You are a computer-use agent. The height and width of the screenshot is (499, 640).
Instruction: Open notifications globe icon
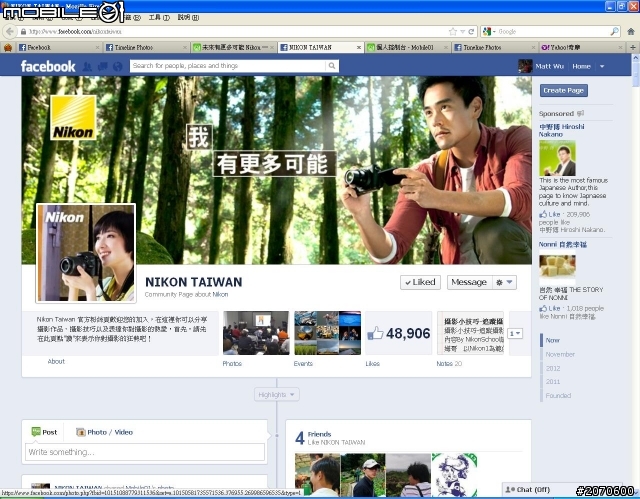click(x=118, y=66)
